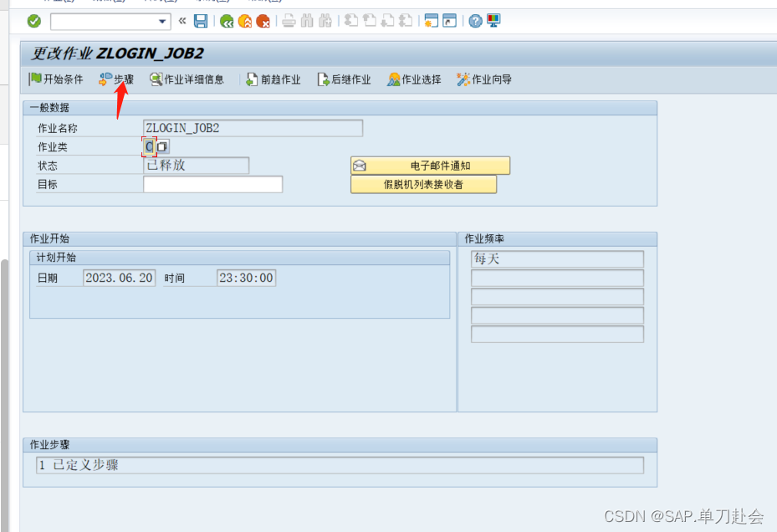Save the job with the floppy disk icon
Viewport: 777px width, 532px height.
[x=201, y=21]
